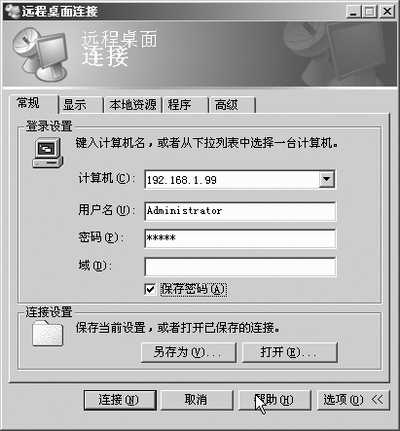Click the Remote Desktop title bar icon
This screenshot has height=431, width=400.
(x=13, y=11)
